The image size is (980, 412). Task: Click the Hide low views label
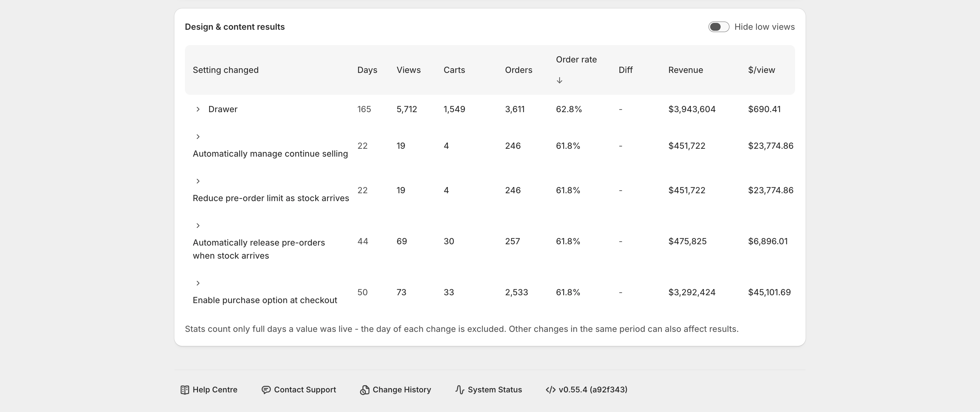(764, 27)
